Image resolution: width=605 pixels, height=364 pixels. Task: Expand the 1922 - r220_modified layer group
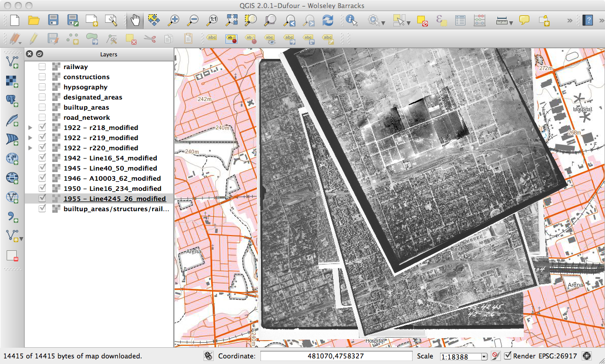(x=31, y=148)
